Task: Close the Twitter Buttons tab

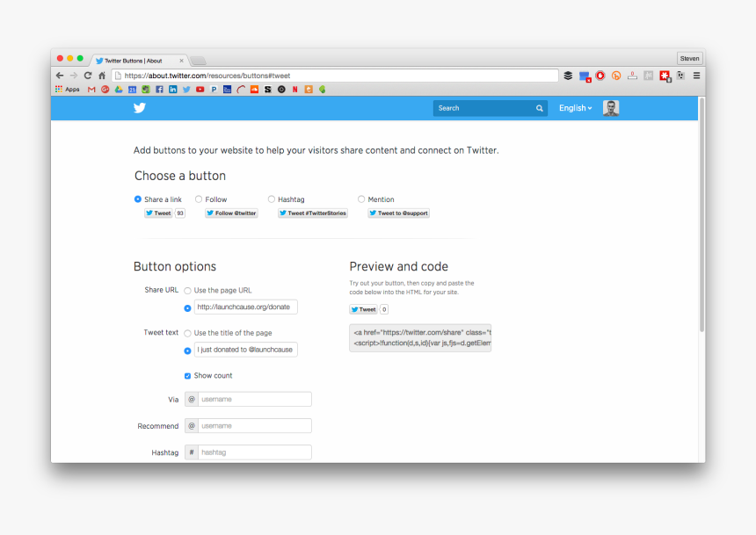Action: 181,61
